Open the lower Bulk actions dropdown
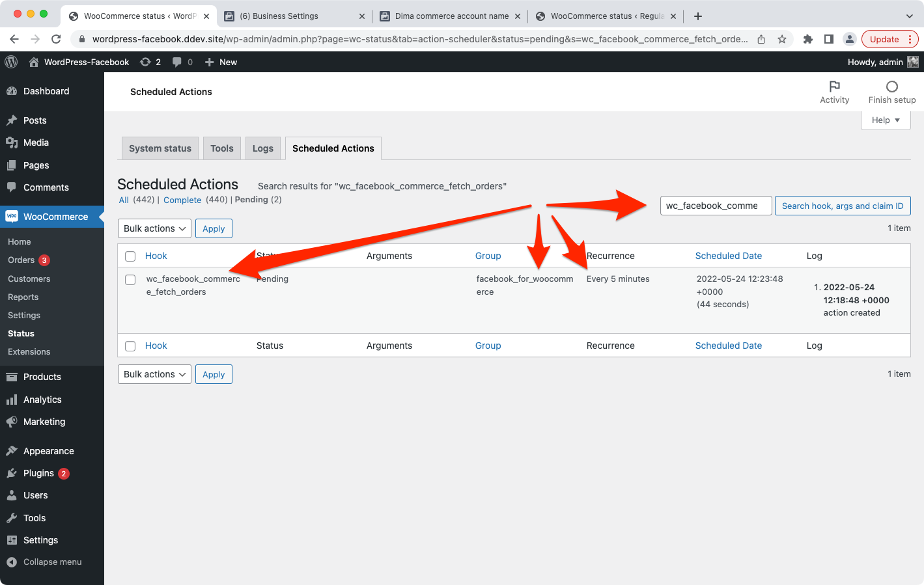The width and height of the screenshot is (924, 585). click(x=154, y=374)
